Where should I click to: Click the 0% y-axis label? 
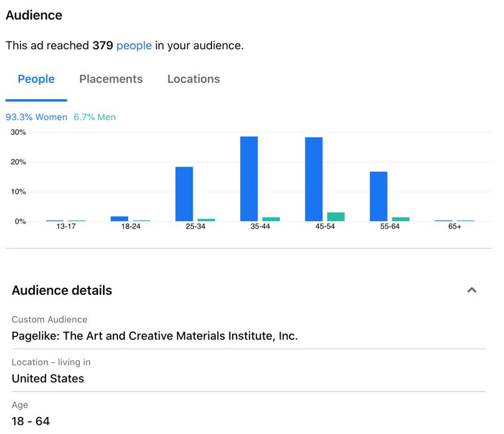click(x=20, y=221)
